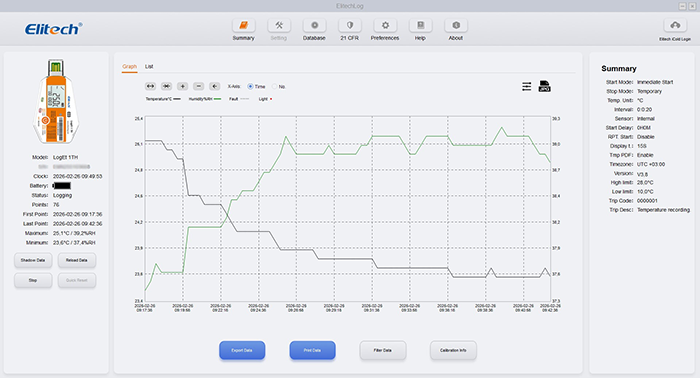Click the zoom out minus button
The width and height of the screenshot is (700, 378).
point(199,86)
